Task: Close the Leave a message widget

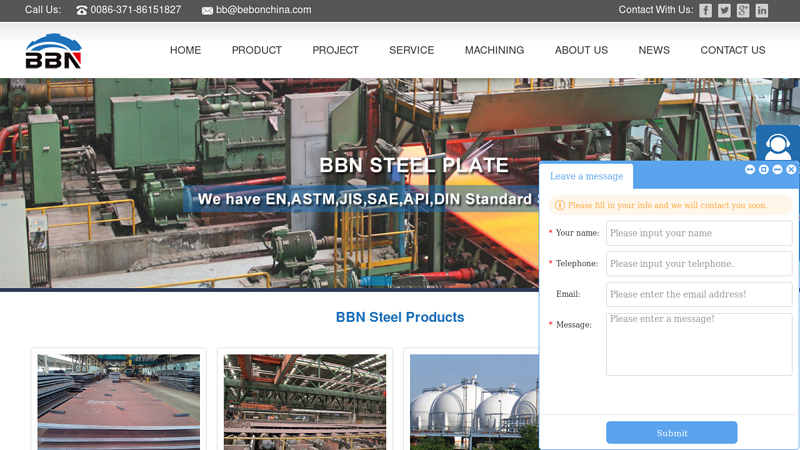Action: pos(791,169)
